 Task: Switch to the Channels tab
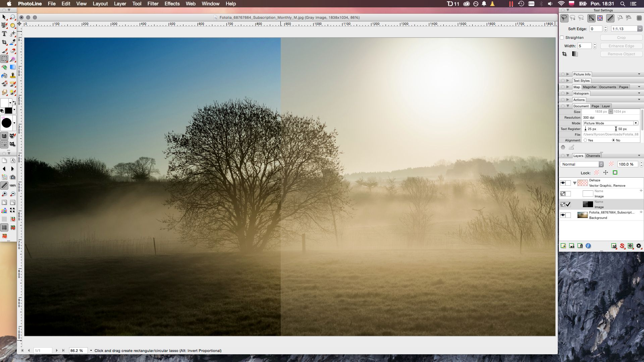[593, 156]
